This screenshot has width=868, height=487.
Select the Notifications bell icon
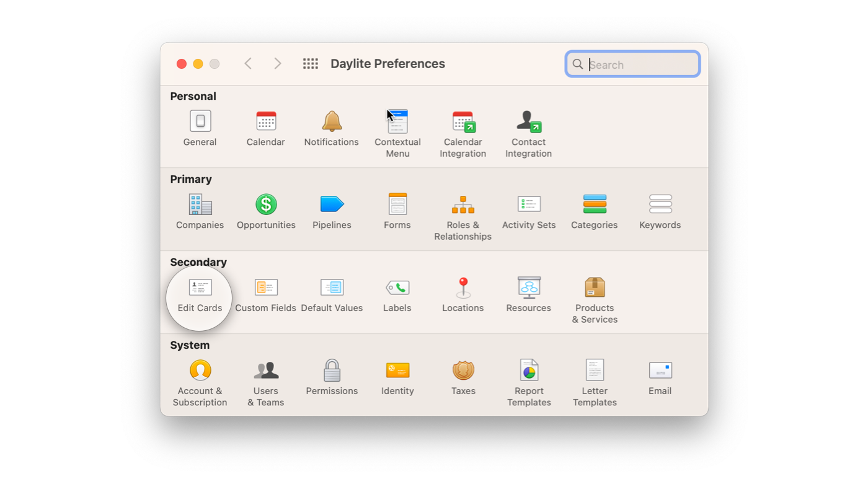point(332,122)
